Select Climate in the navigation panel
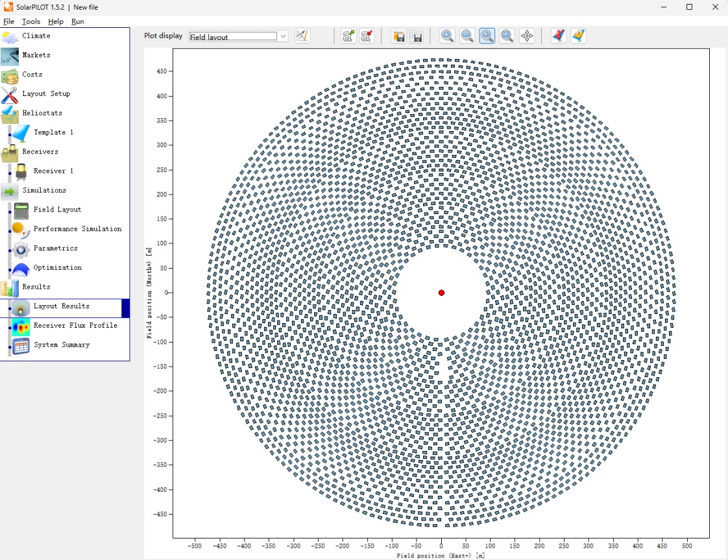728x560 pixels. tap(36, 36)
